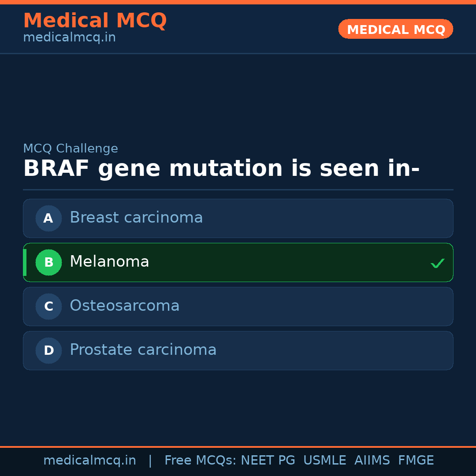Open the Medical MCQ header title

pos(95,21)
